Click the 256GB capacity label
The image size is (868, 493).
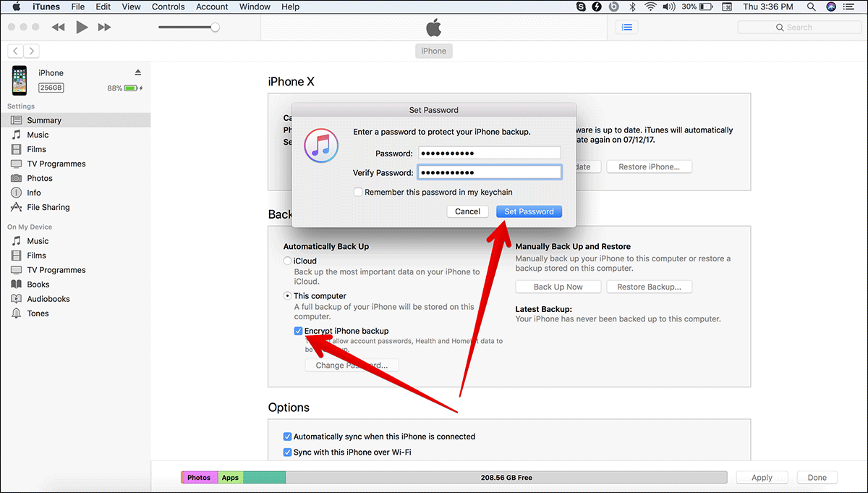pos(51,88)
